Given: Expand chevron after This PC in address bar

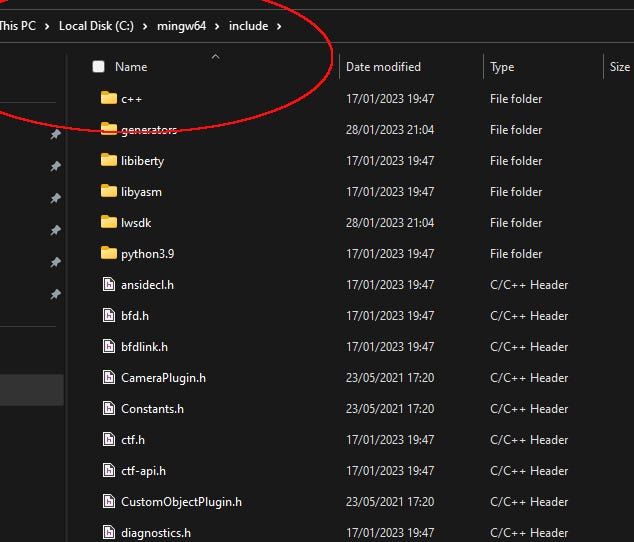Looking at the screenshot, I should (47, 27).
